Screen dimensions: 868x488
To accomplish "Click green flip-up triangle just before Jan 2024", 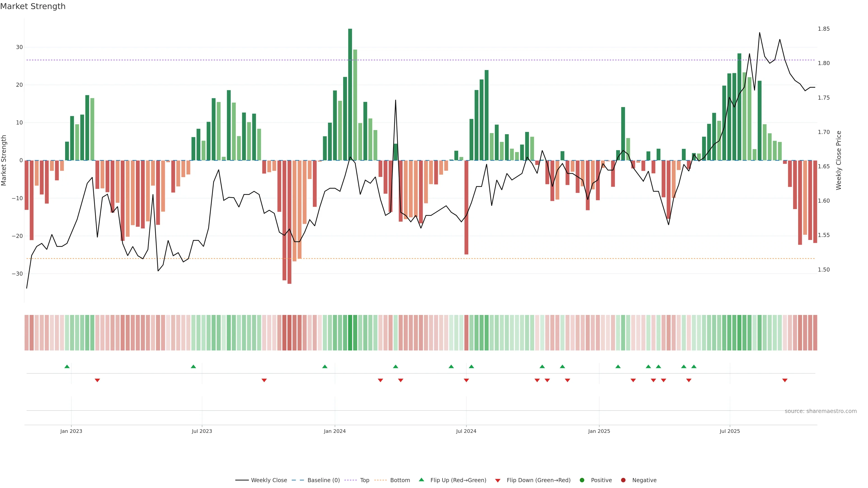I will (x=325, y=366).
